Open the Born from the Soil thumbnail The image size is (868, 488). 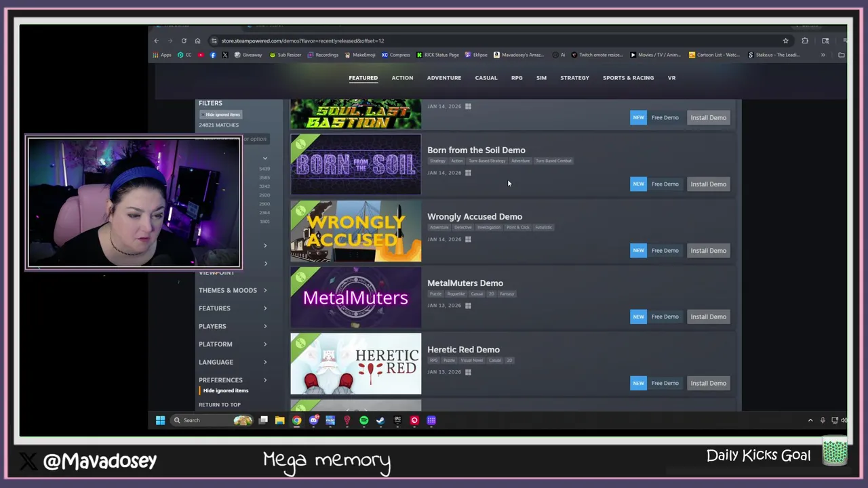coord(356,165)
